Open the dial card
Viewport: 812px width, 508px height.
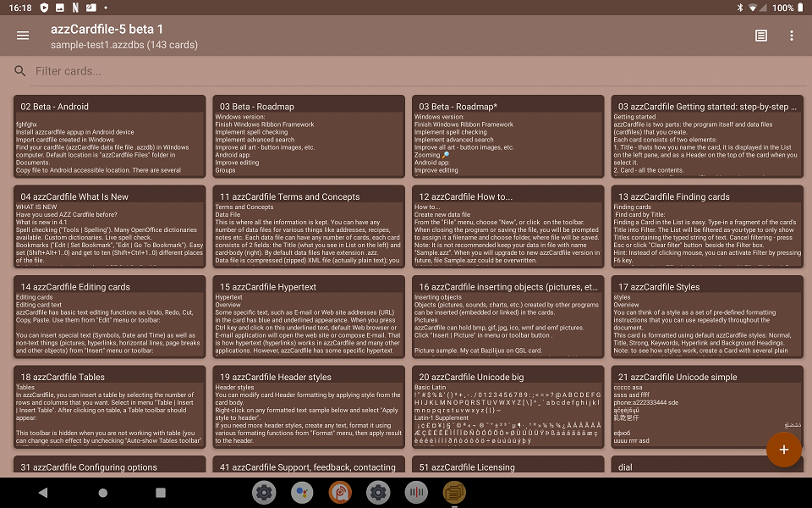pyautogui.click(x=707, y=466)
